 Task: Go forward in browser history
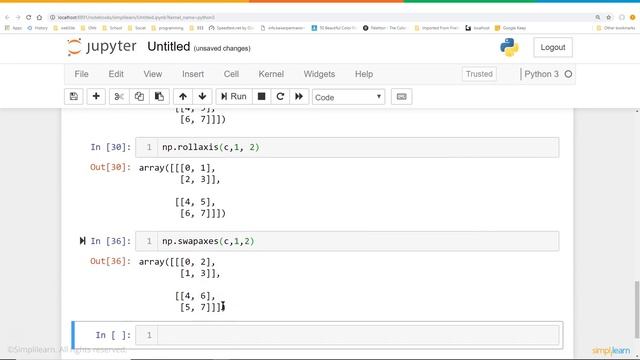click(x=18, y=18)
